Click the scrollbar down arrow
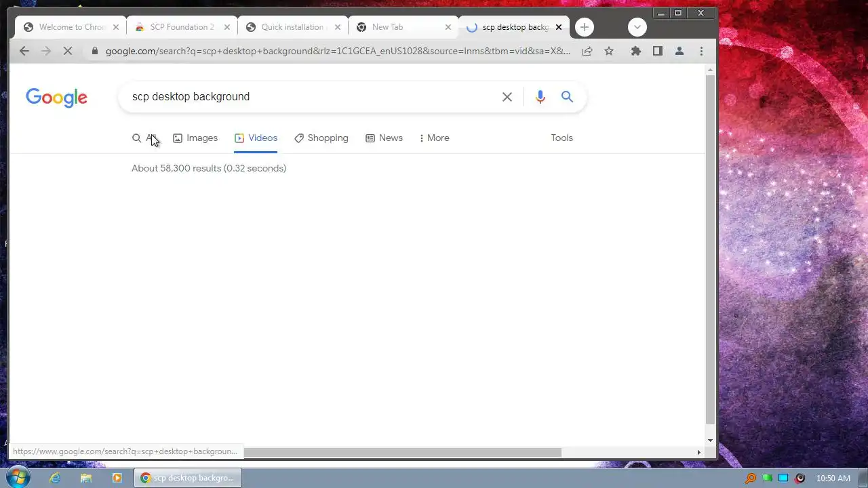868x488 pixels. (711, 441)
